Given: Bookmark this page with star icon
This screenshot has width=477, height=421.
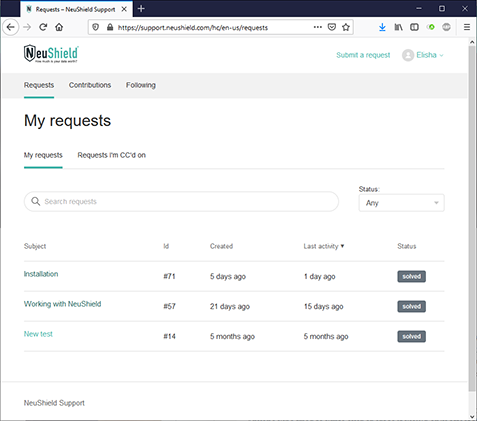Looking at the screenshot, I should pos(346,27).
